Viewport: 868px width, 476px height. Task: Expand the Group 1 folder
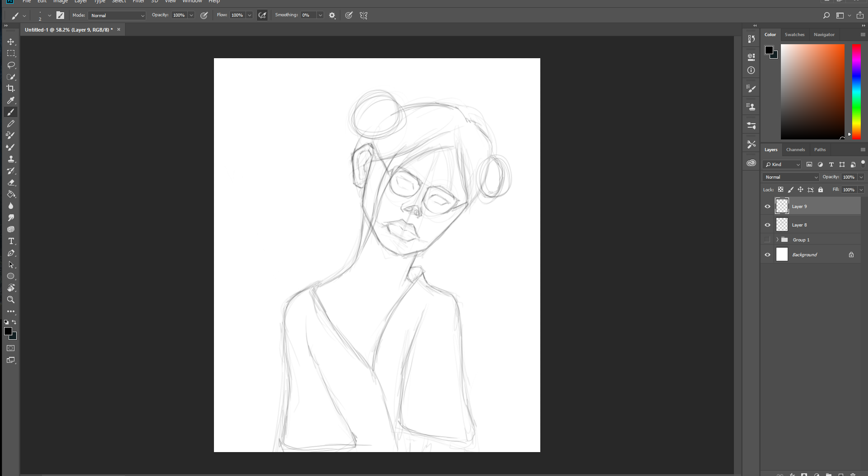(777, 240)
